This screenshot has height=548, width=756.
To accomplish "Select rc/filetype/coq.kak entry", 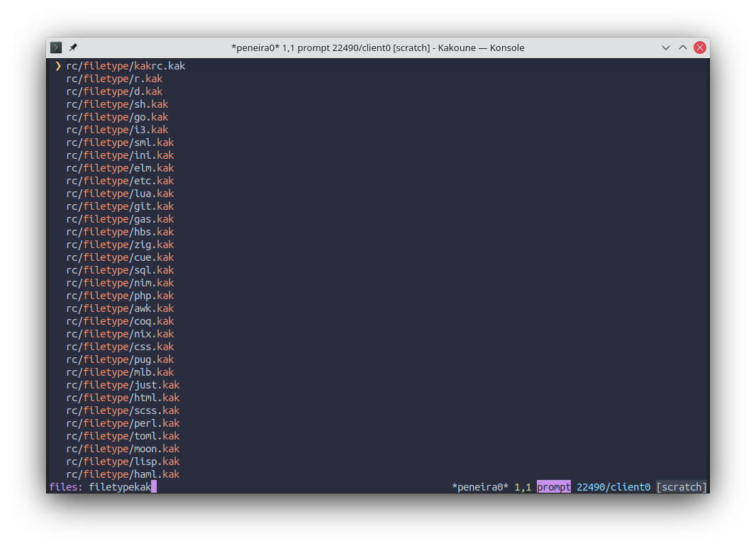I will click(x=120, y=321).
